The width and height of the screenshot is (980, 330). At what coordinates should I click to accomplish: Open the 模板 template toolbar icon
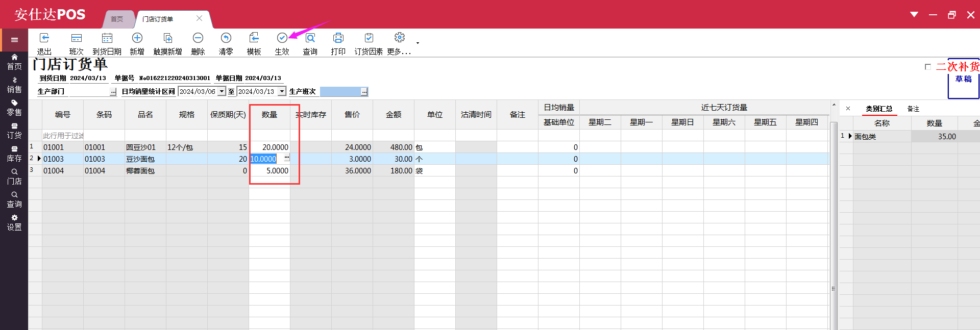tap(254, 38)
